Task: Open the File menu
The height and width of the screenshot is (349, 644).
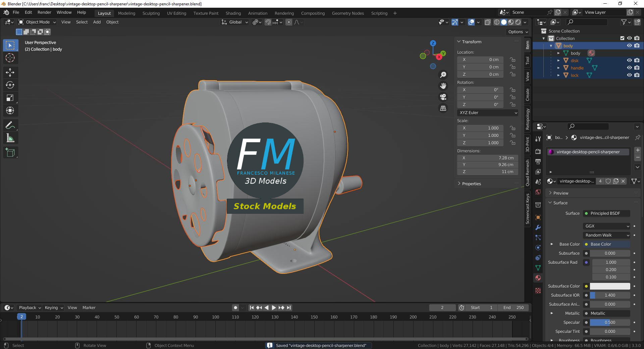Action: [x=16, y=12]
